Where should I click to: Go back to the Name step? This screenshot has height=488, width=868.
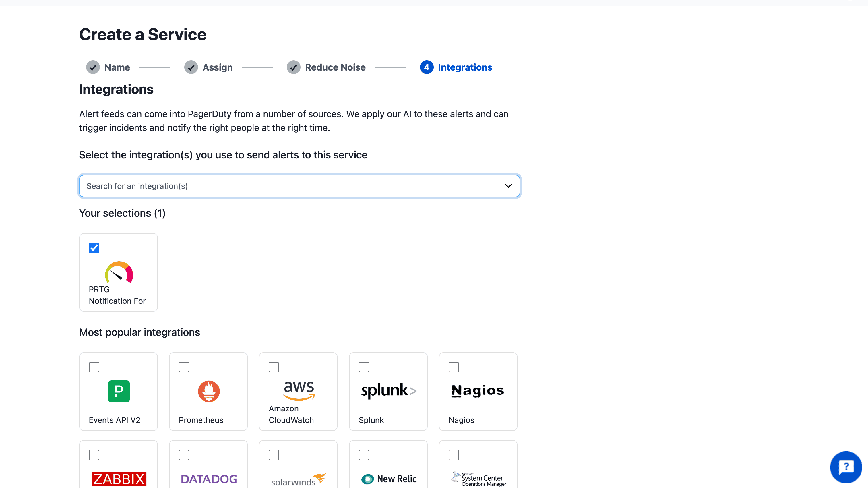coord(117,67)
